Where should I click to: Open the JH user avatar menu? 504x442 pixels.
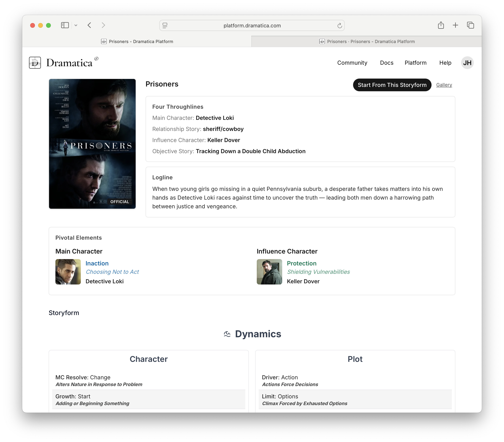pos(467,63)
